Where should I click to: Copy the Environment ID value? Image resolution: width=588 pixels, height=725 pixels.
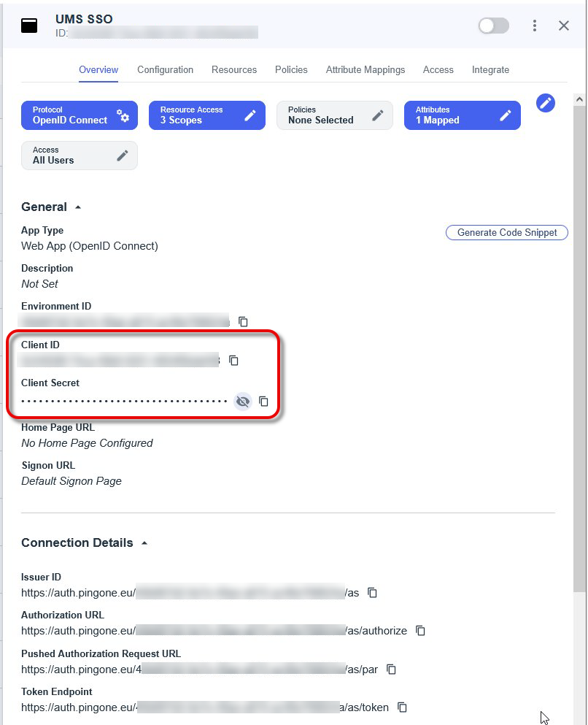pyautogui.click(x=244, y=321)
